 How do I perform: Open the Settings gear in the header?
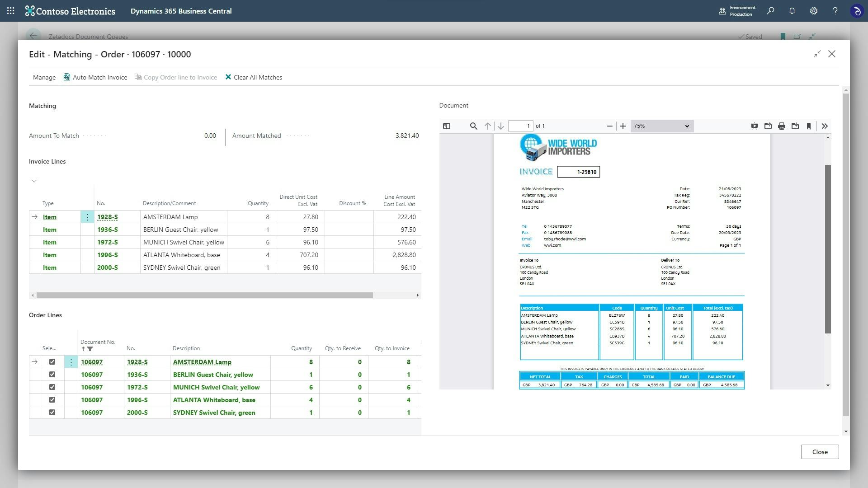click(813, 10)
